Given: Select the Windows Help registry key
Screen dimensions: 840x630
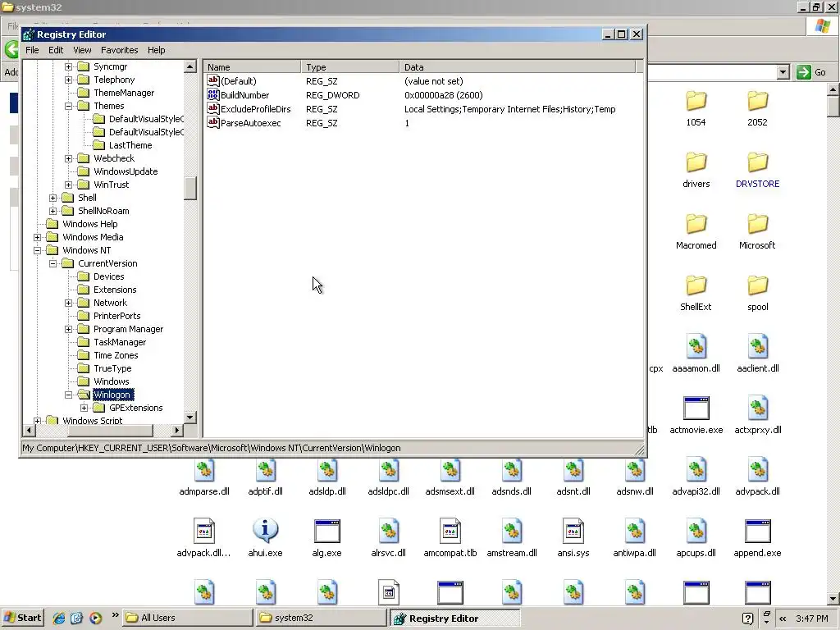Looking at the screenshot, I should click(x=89, y=224).
